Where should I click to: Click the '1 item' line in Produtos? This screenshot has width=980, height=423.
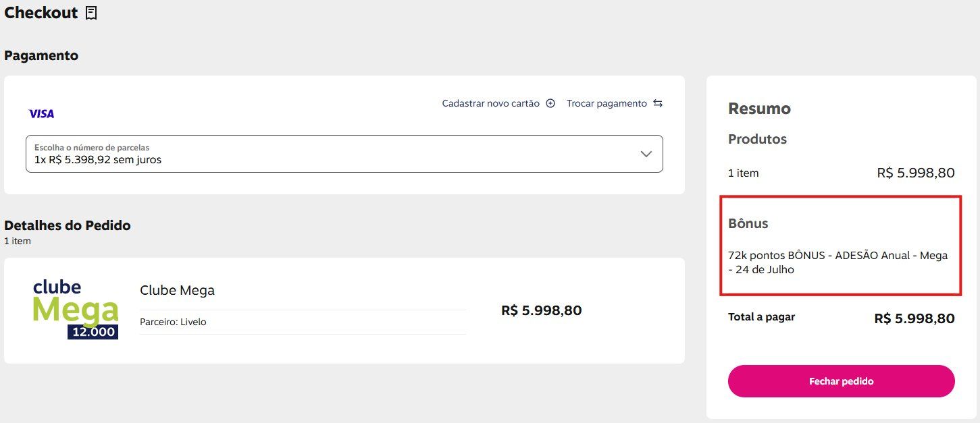point(842,173)
